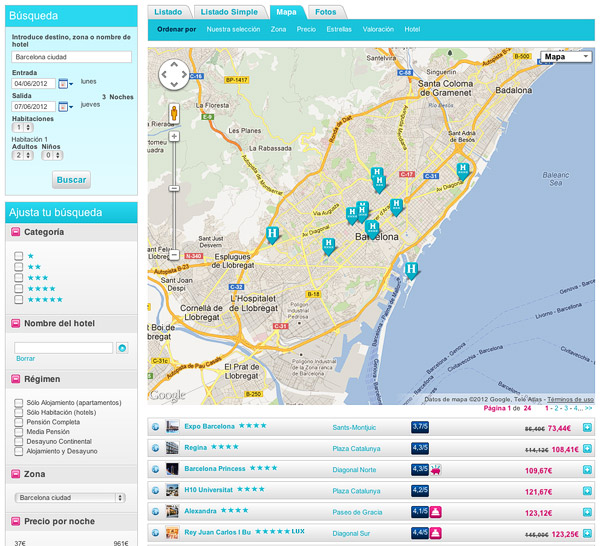Click the globe icon for Barcelona Princess
The height and width of the screenshot is (546, 600).
coord(155,469)
